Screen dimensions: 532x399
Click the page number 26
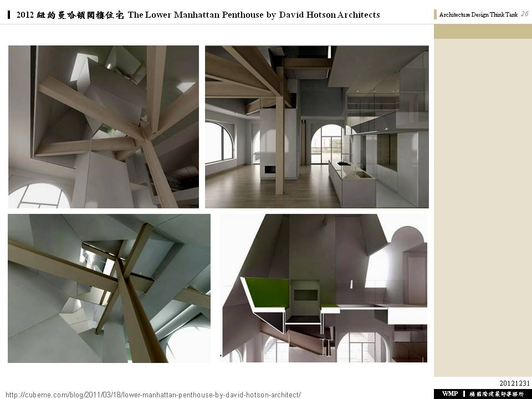coord(524,14)
